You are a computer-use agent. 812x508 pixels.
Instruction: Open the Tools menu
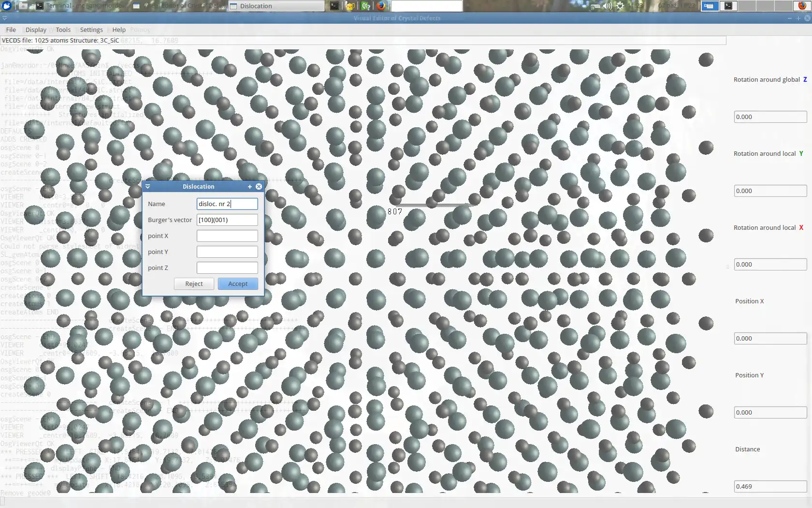click(x=63, y=30)
